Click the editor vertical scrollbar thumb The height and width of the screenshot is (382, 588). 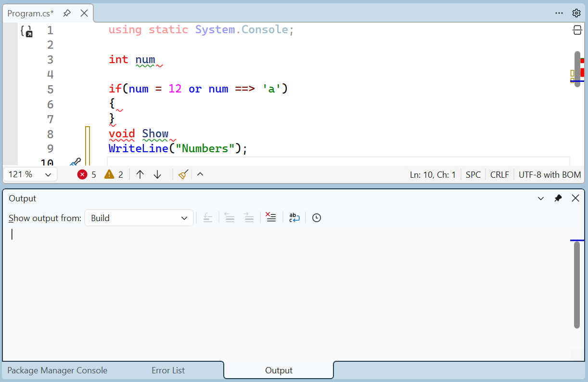click(577, 69)
